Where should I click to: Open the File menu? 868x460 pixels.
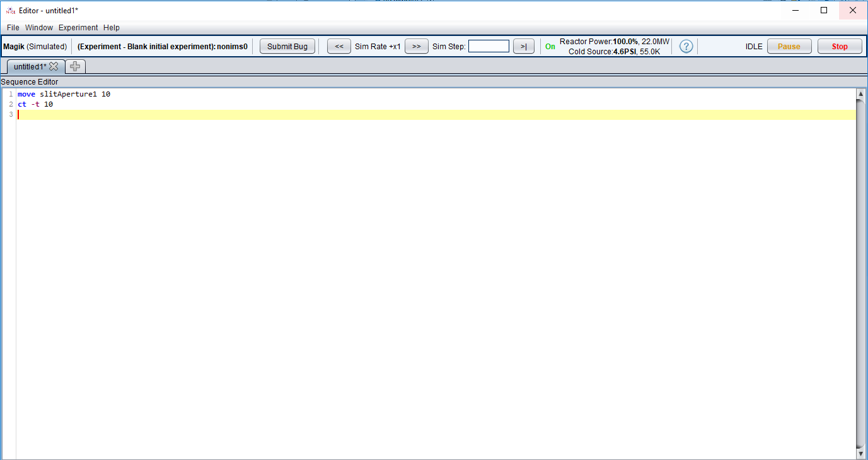click(13, 28)
